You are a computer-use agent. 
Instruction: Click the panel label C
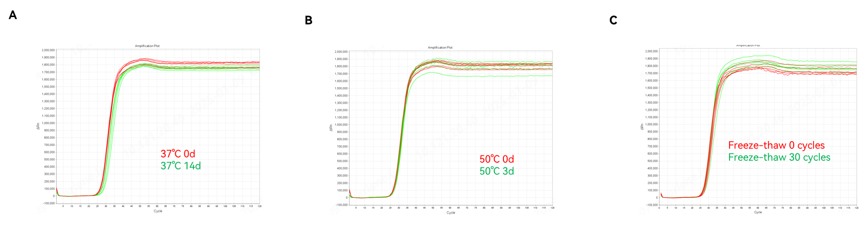pyautogui.click(x=613, y=20)
